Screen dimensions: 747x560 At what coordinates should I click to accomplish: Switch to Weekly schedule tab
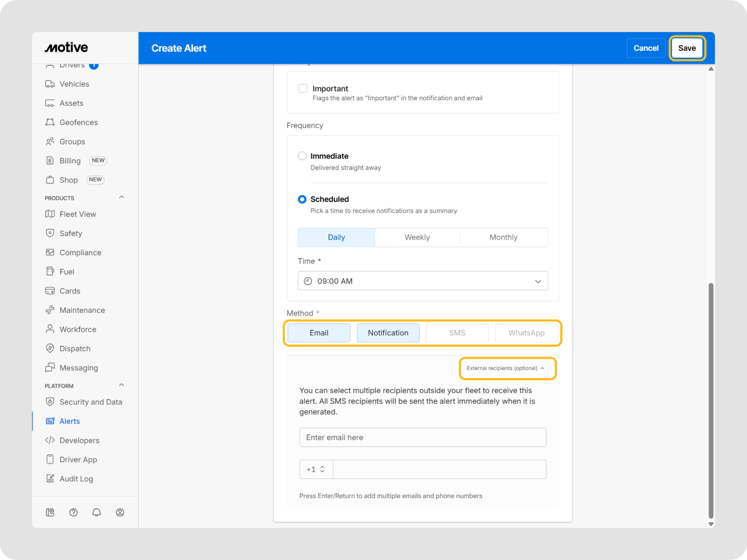417,237
